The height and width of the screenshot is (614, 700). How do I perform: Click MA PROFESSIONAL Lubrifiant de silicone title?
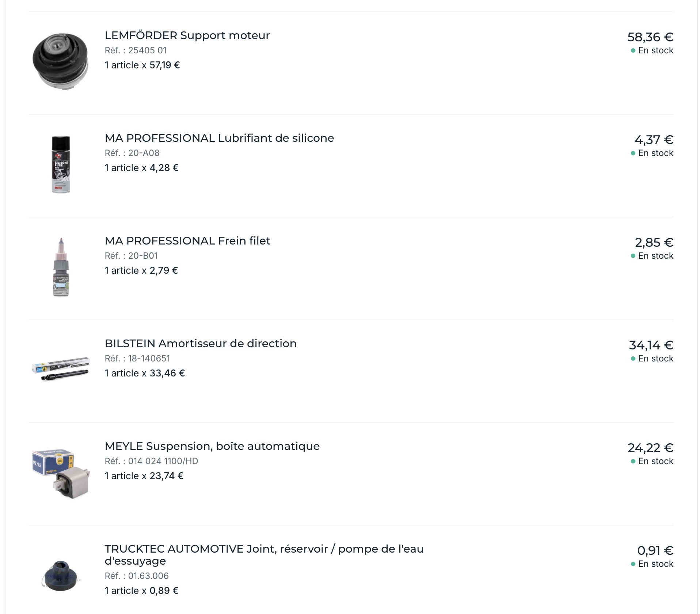point(219,138)
